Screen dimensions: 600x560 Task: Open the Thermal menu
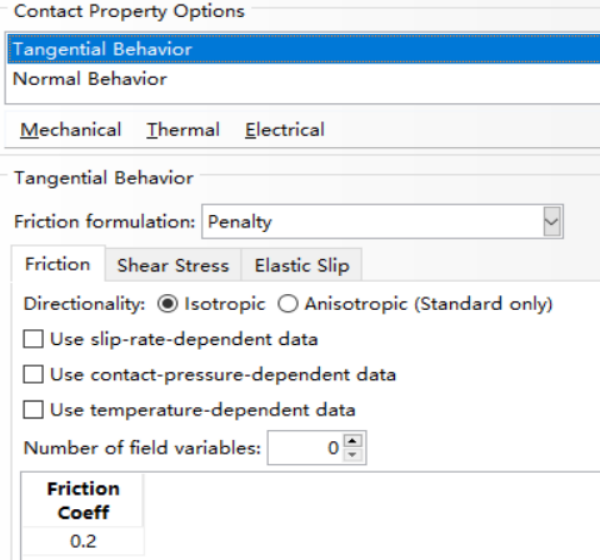(183, 130)
